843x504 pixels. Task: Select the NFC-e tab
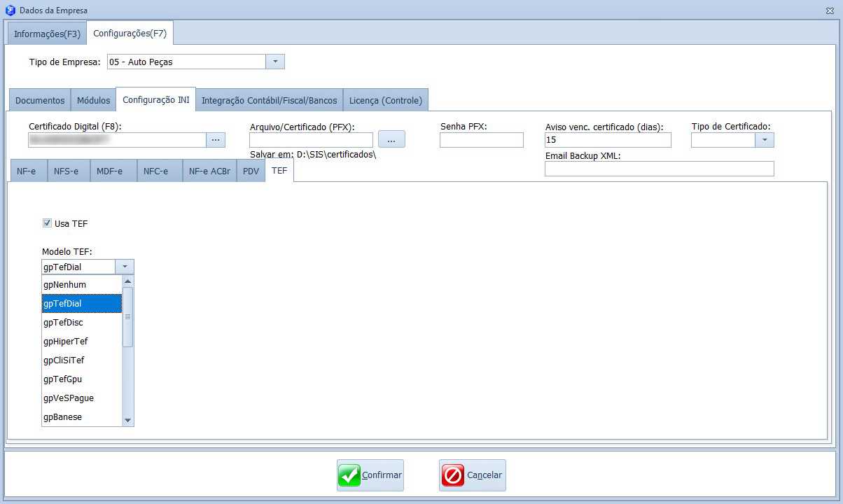pos(155,171)
